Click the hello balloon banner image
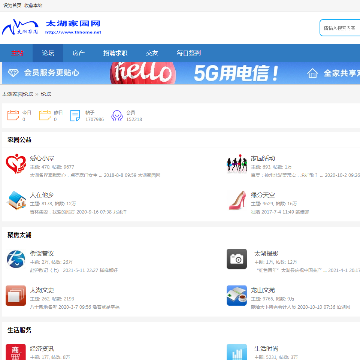 tap(143, 73)
